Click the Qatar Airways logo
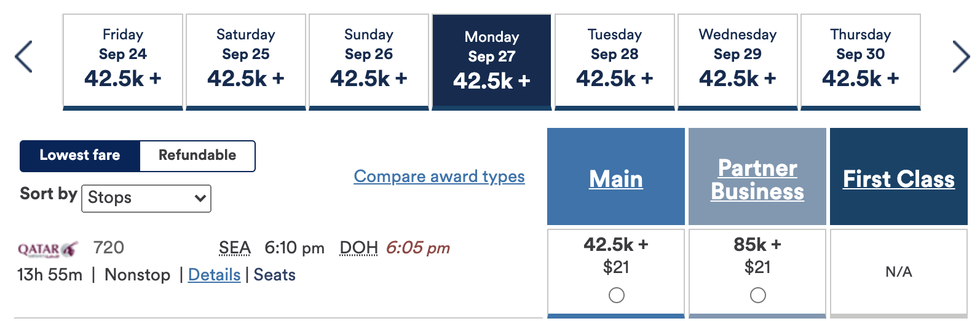Image resolution: width=980 pixels, height=321 pixels. pyautogui.click(x=48, y=249)
